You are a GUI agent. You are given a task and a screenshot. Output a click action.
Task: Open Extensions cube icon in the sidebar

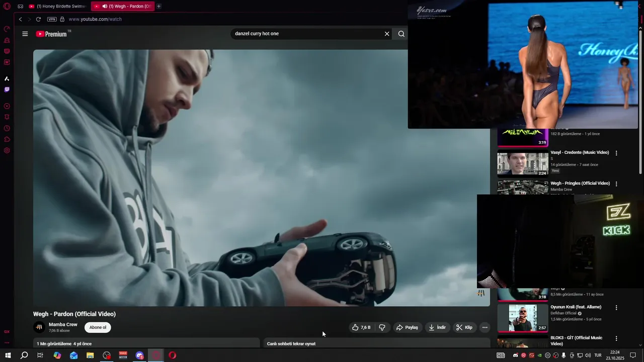point(7,139)
